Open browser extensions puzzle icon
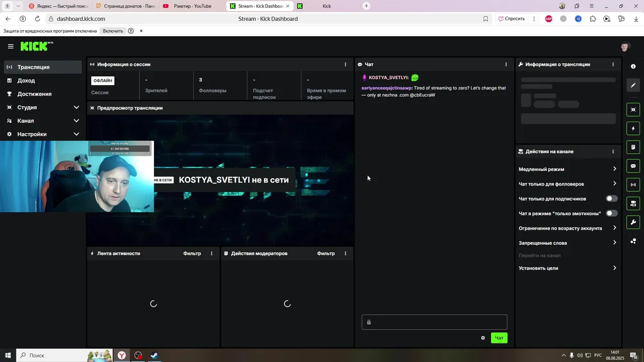This screenshot has height=362, width=644. pos(593,19)
